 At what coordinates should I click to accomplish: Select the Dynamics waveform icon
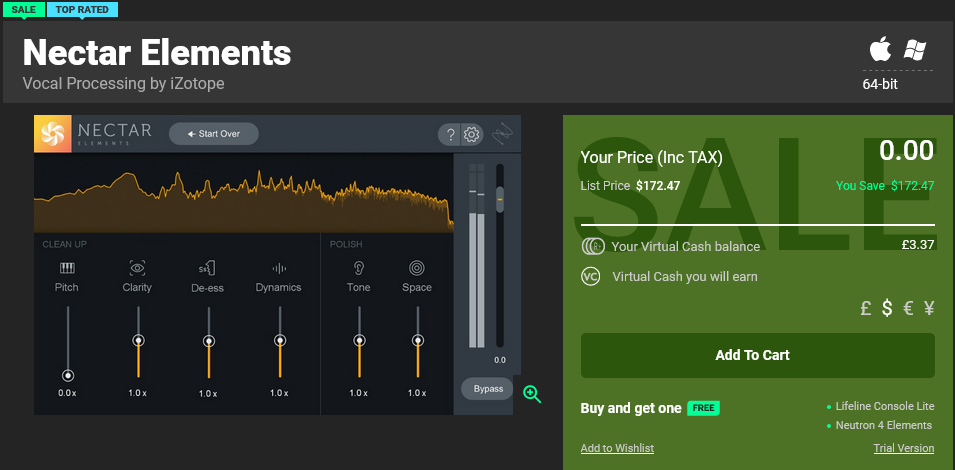pyautogui.click(x=279, y=268)
